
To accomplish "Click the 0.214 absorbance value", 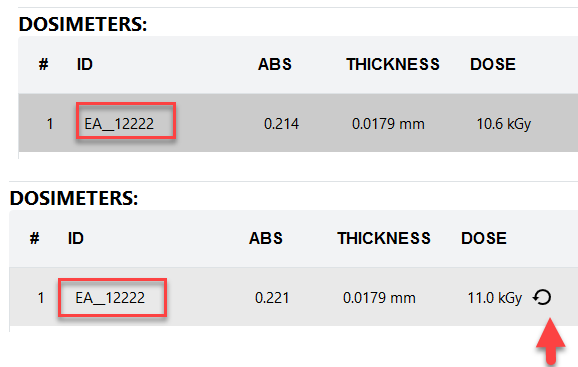I will [281, 124].
